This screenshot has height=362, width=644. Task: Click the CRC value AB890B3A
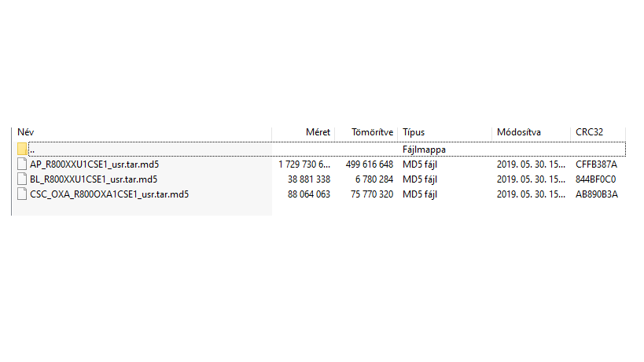click(x=596, y=194)
